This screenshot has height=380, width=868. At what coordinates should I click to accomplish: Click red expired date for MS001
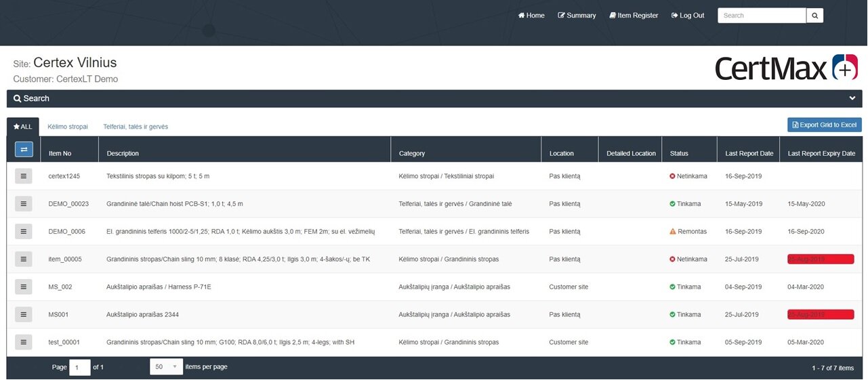tap(821, 314)
